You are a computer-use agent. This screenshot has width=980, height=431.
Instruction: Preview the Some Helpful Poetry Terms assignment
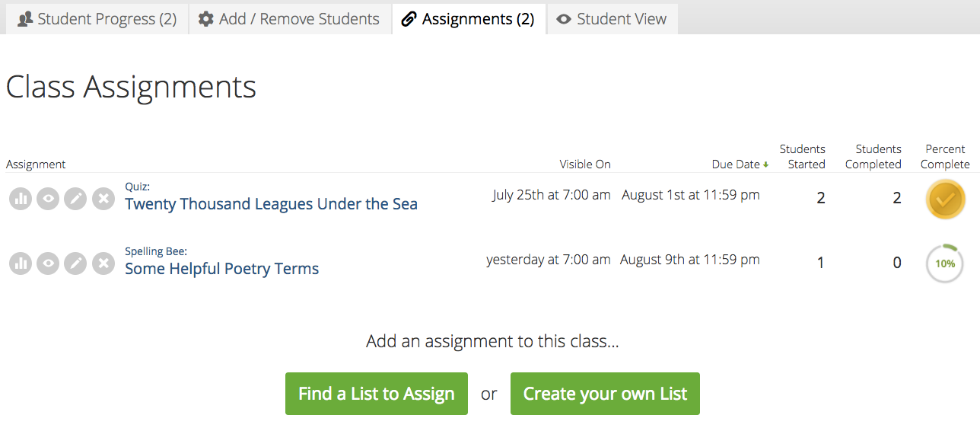pyautogui.click(x=48, y=263)
